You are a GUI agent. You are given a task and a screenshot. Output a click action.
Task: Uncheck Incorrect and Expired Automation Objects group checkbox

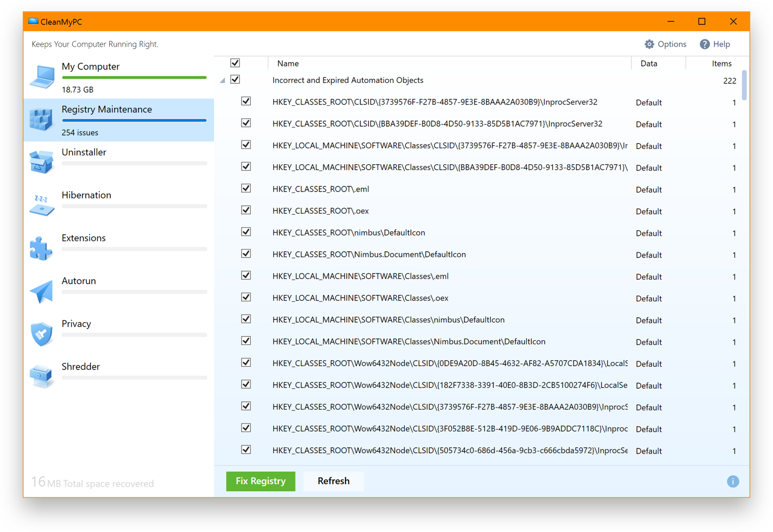235,80
